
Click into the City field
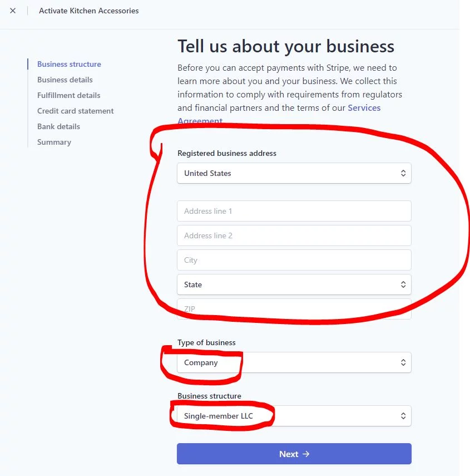pyautogui.click(x=294, y=260)
